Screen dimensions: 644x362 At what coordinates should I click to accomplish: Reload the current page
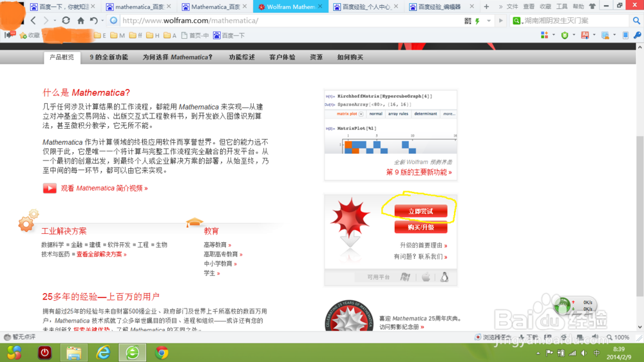[x=66, y=20]
